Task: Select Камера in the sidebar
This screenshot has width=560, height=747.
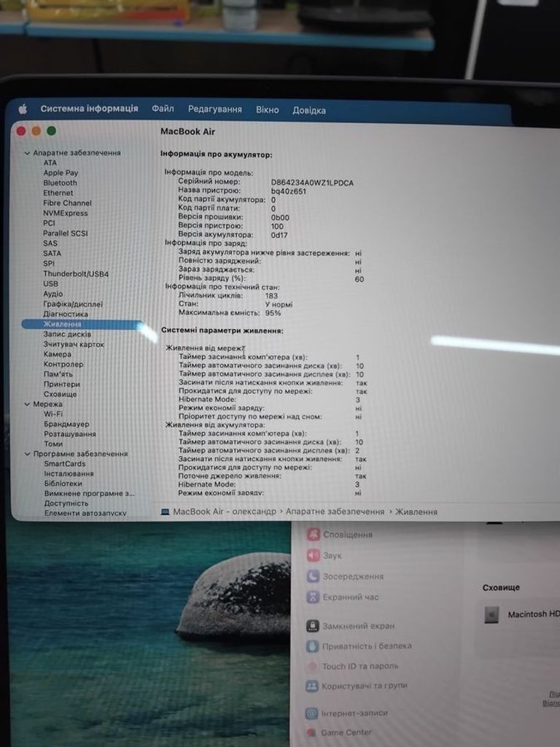Action: tap(57, 354)
